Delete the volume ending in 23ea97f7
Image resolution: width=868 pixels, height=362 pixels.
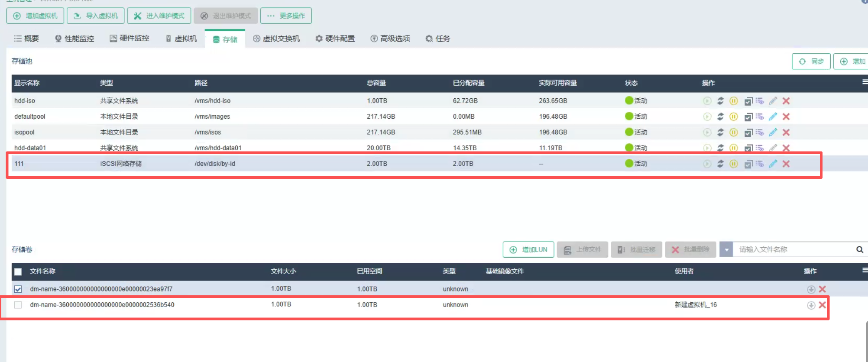(822, 289)
